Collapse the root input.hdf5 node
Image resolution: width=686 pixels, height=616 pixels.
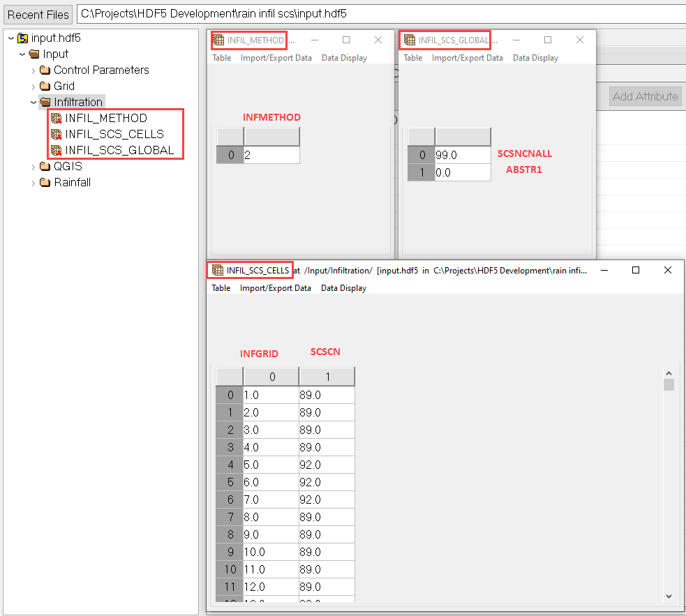[x=10, y=38]
